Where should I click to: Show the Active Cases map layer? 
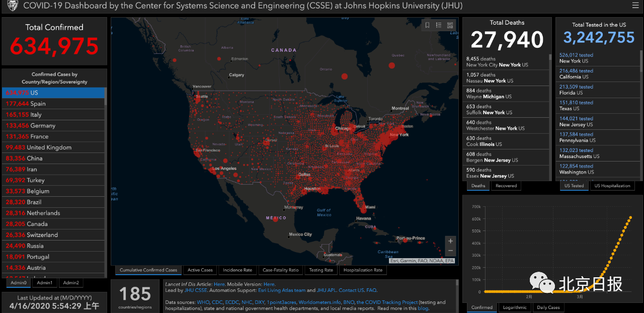(x=200, y=270)
